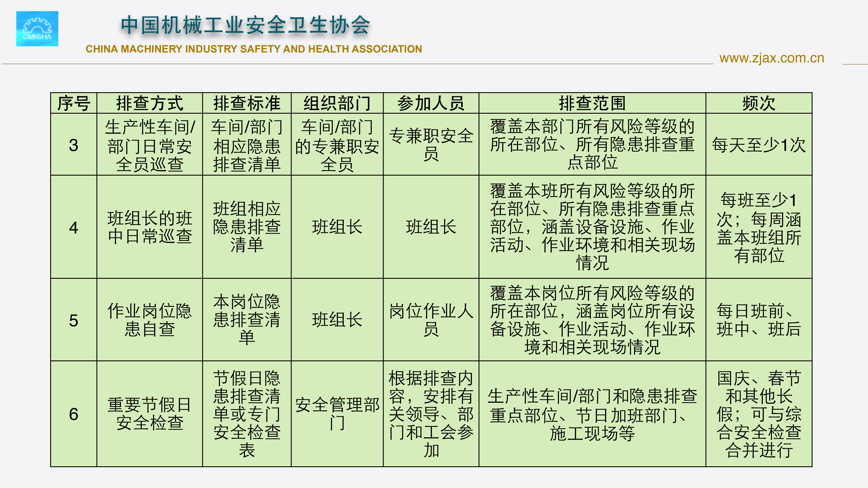Click row number 6 cell

(x=74, y=414)
